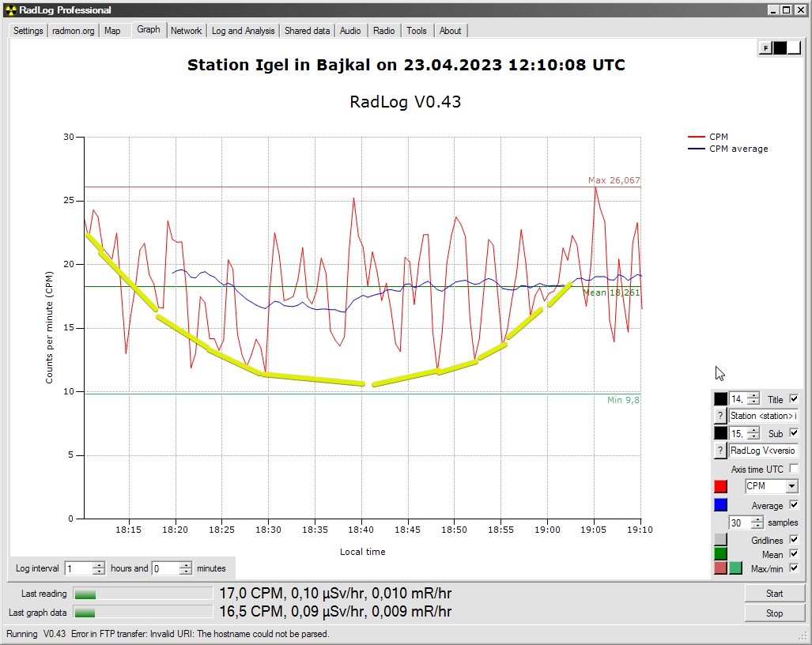The height and width of the screenshot is (645, 812).
Task: Open the About tab
Action: click(451, 31)
